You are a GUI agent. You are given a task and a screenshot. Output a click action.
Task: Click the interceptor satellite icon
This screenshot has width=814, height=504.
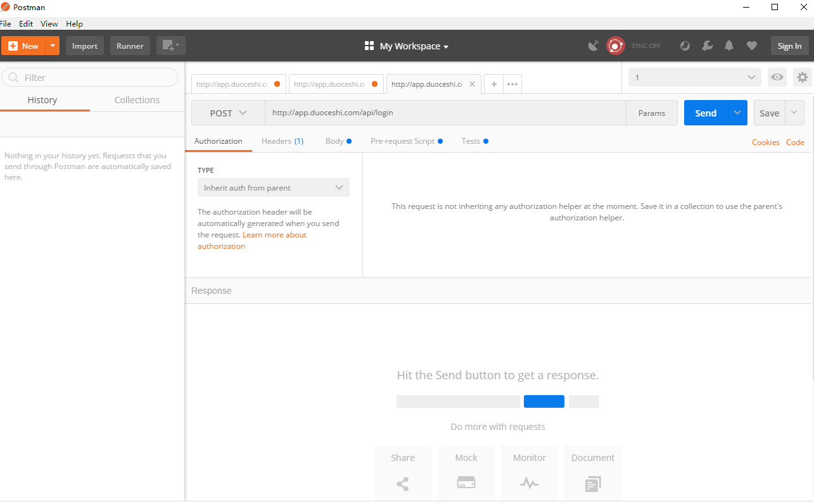pyautogui.click(x=594, y=46)
